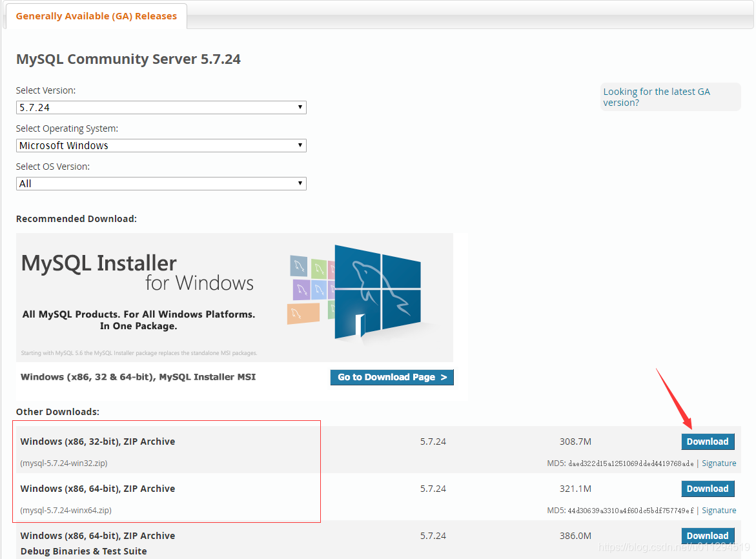This screenshot has width=756, height=559.
Task: Click Go to Download Page button
Action: click(391, 377)
